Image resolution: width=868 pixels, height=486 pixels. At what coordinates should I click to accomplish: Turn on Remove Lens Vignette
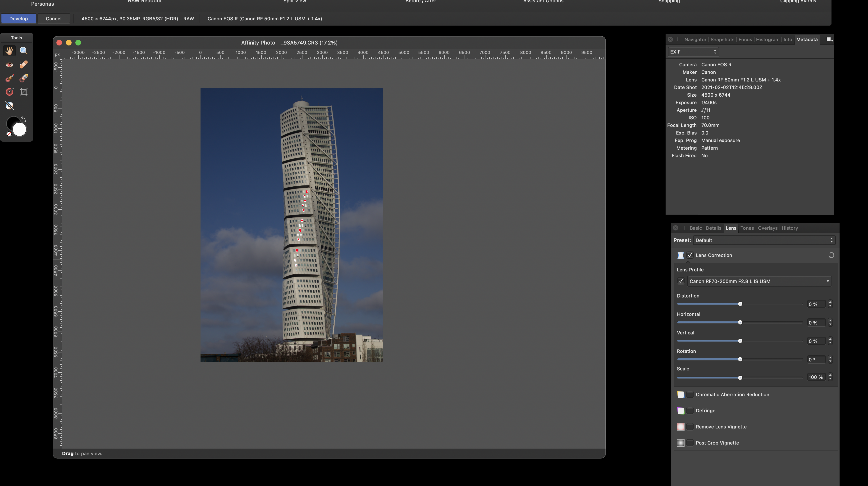click(690, 427)
